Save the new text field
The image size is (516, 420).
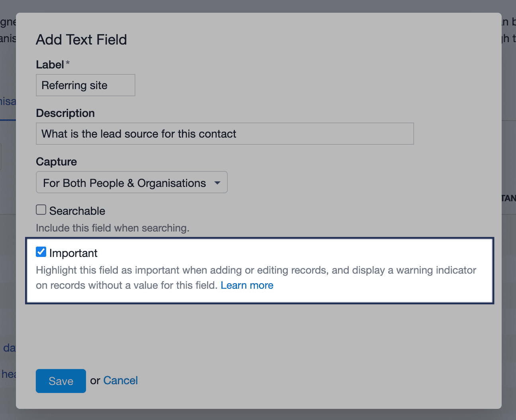click(x=61, y=381)
